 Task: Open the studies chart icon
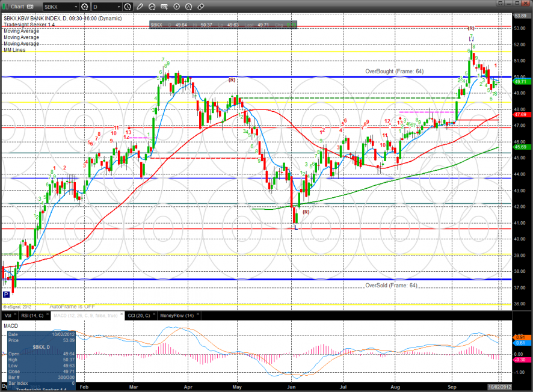pyautogui.click(x=152, y=7)
